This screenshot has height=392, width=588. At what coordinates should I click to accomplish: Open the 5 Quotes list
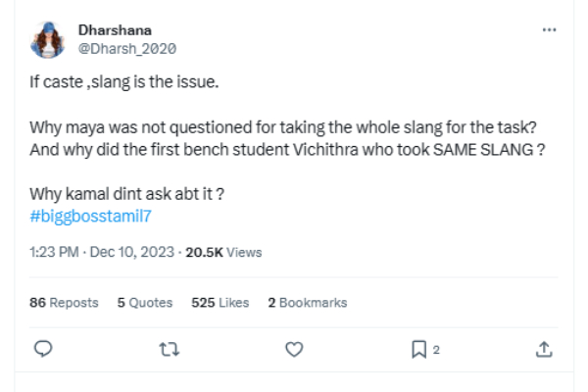click(145, 303)
